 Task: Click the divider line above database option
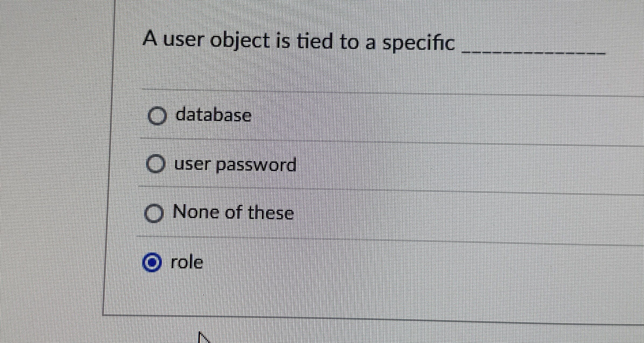[323, 90]
